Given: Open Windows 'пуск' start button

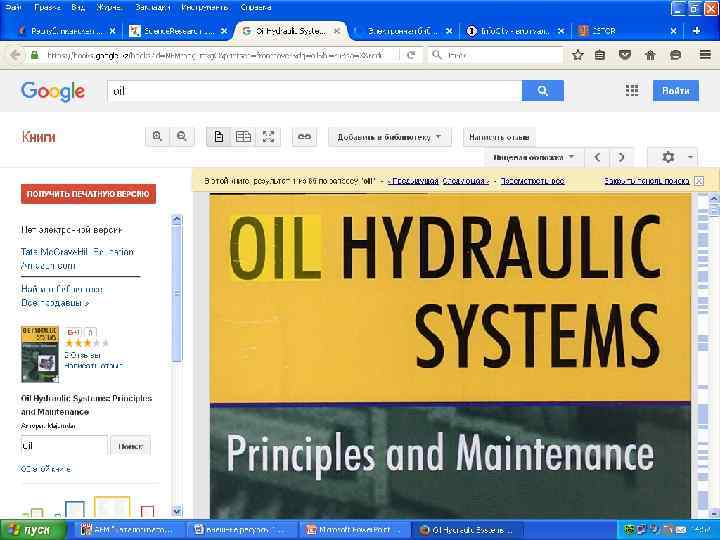Looking at the screenshot, I should [32, 530].
